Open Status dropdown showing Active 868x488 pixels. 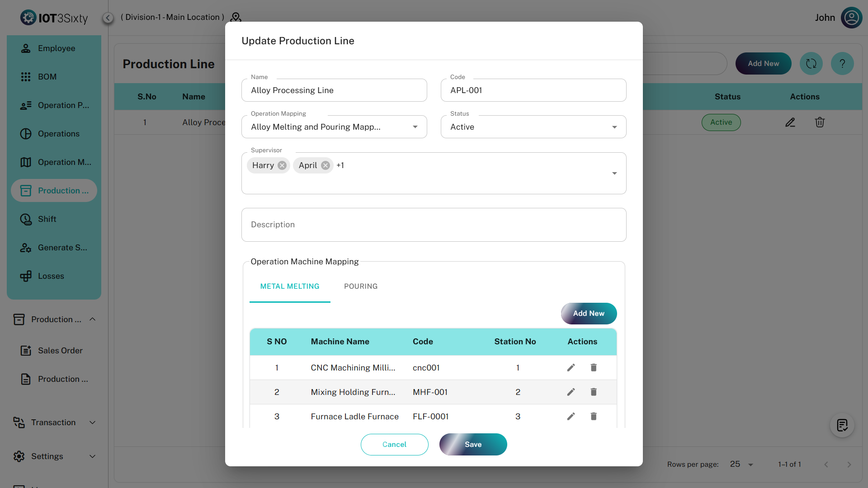point(614,127)
